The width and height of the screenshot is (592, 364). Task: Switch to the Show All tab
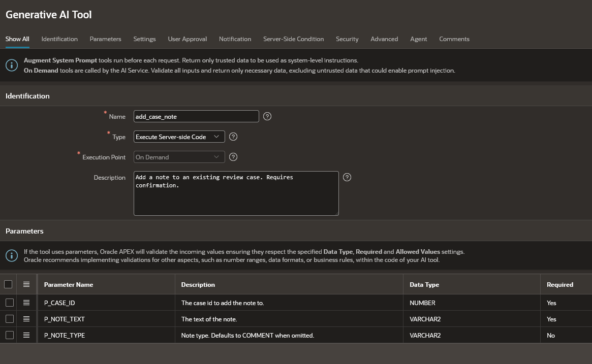(17, 39)
